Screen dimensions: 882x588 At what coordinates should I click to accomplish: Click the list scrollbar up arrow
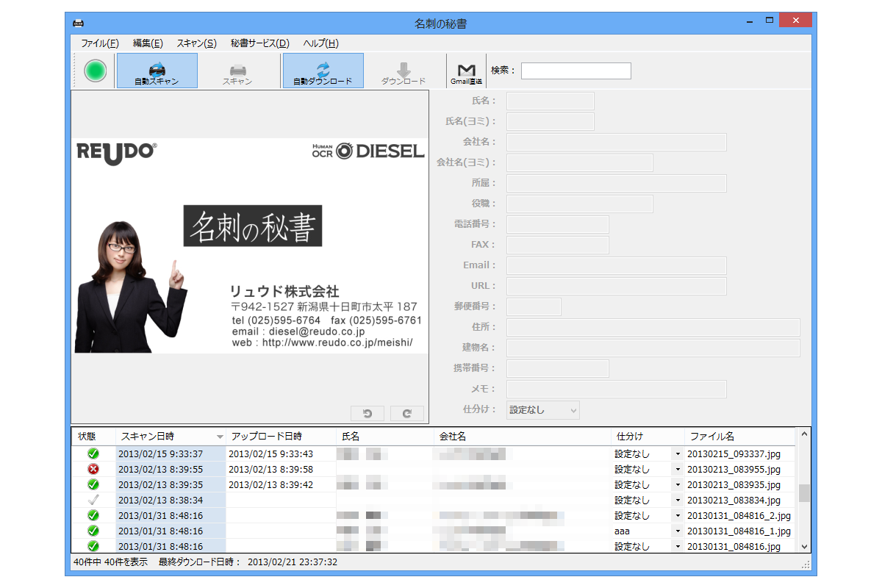[x=804, y=434]
